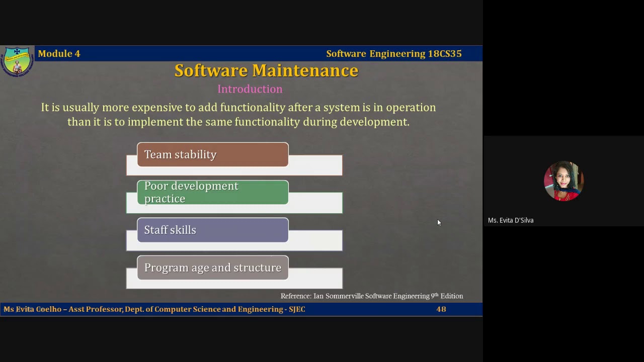Click the Ms. Evita D'Silva participant name

click(511, 220)
